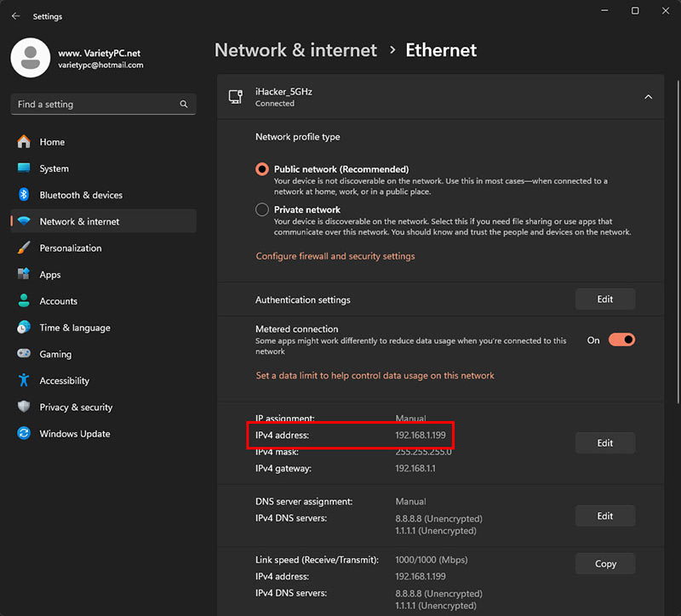The image size is (681, 616).
Task: Click the www. VarietyPC.net account name
Action: click(100, 53)
